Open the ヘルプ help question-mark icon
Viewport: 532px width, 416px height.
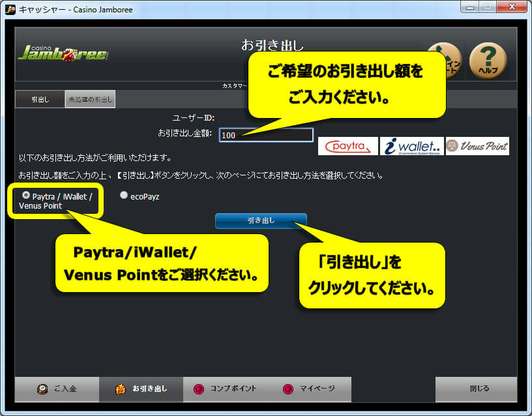coord(488,61)
